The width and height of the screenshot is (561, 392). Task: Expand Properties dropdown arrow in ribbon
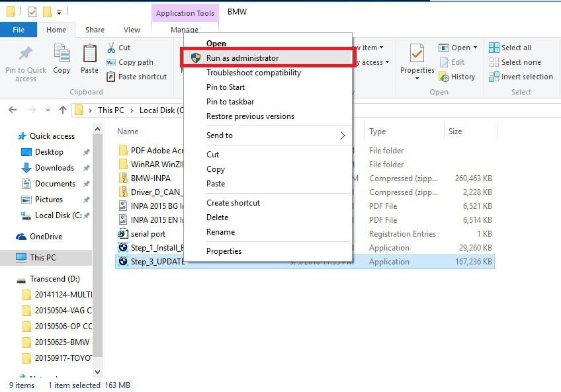pyautogui.click(x=417, y=78)
